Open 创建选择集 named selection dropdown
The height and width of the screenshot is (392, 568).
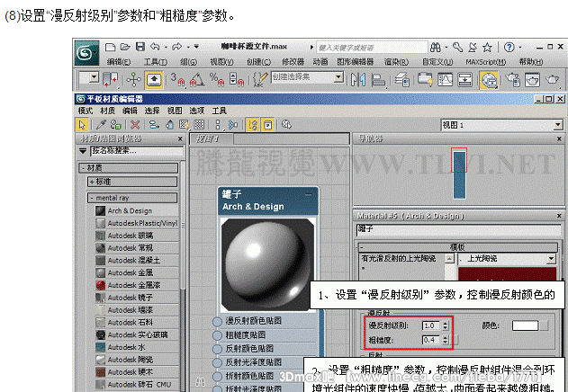click(338, 77)
